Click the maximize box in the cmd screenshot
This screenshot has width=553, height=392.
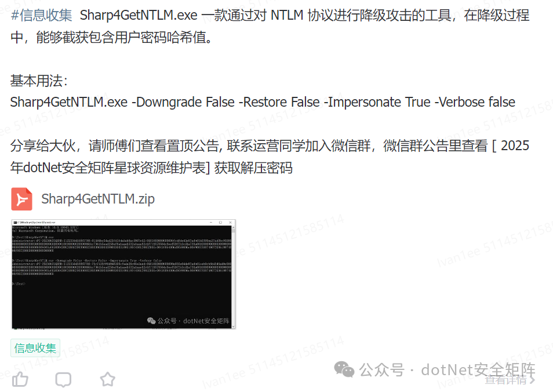click(x=220, y=223)
